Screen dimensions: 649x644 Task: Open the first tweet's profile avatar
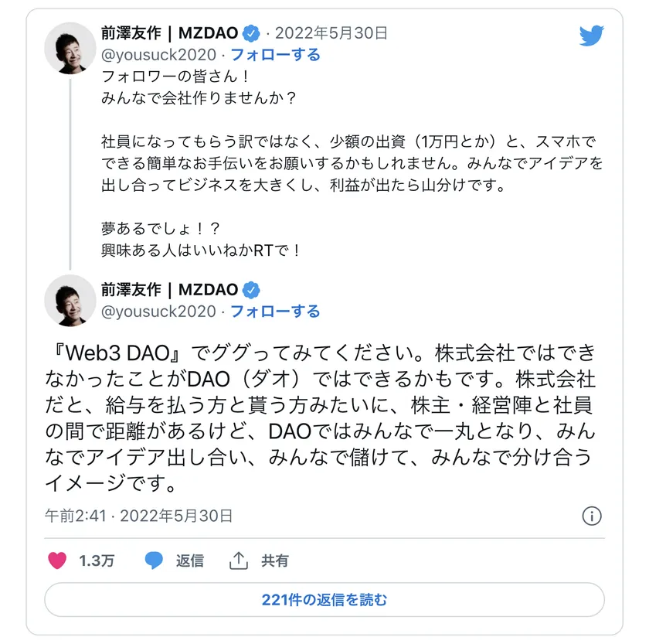(70, 48)
